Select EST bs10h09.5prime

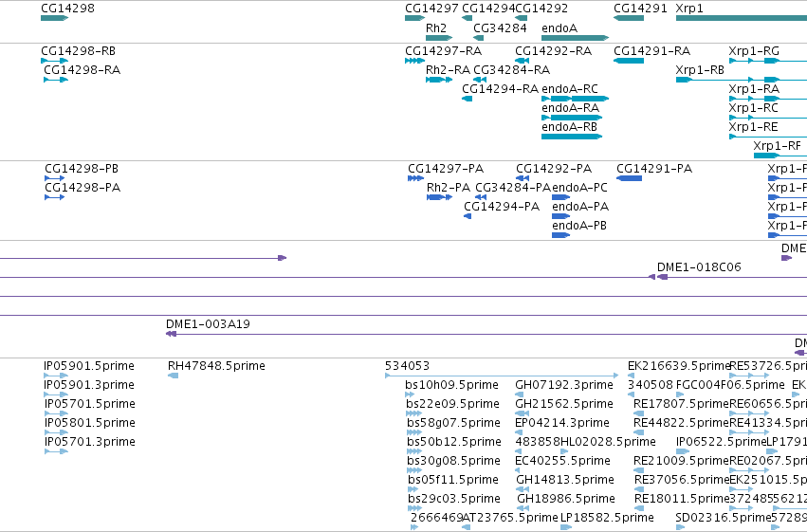[x=410, y=394]
